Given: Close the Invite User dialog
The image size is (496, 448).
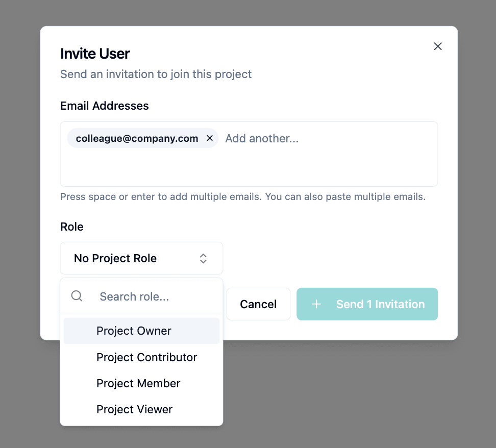Looking at the screenshot, I should pyautogui.click(x=437, y=46).
